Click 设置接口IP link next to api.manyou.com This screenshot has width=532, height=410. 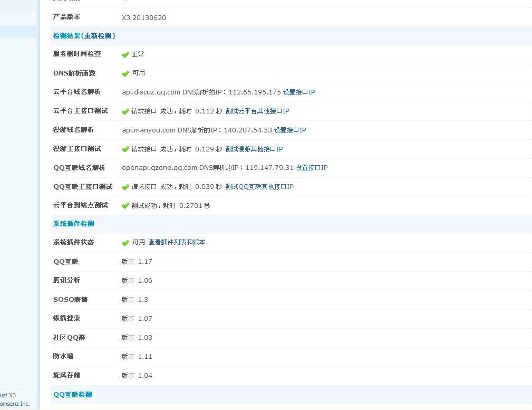tap(290, 130)
